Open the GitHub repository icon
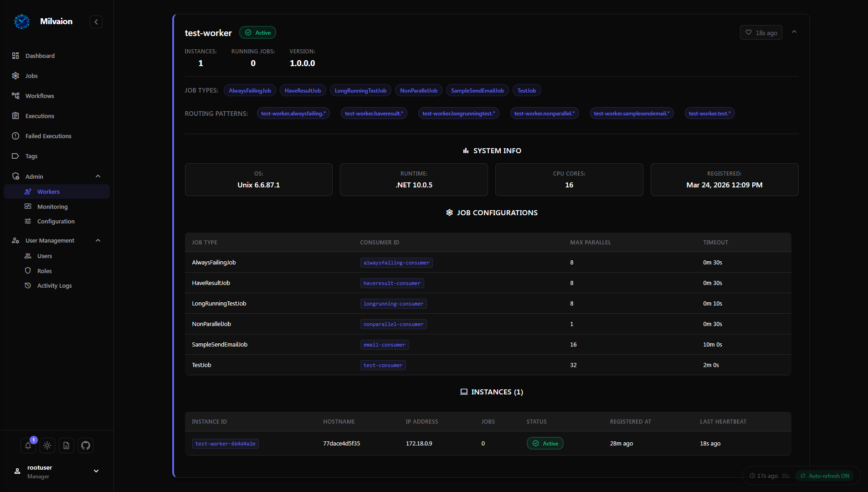 tap(86, 445)
